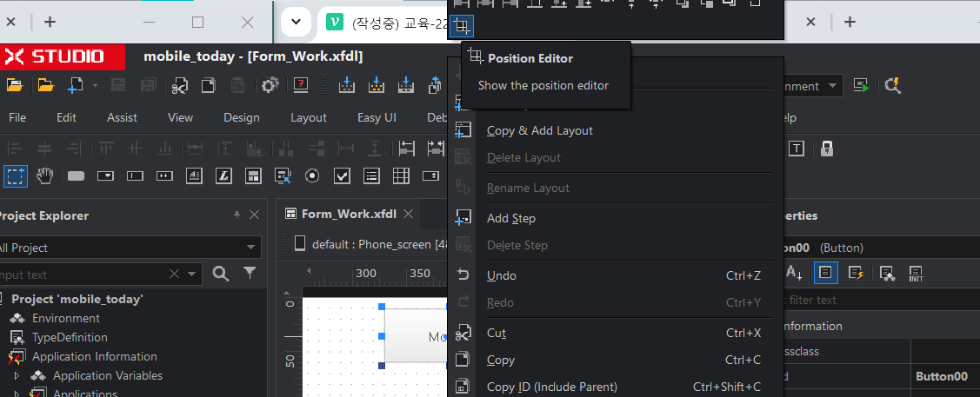Open the New file dropdown arrow
The image size is (980, 397).
coord(95,85)
